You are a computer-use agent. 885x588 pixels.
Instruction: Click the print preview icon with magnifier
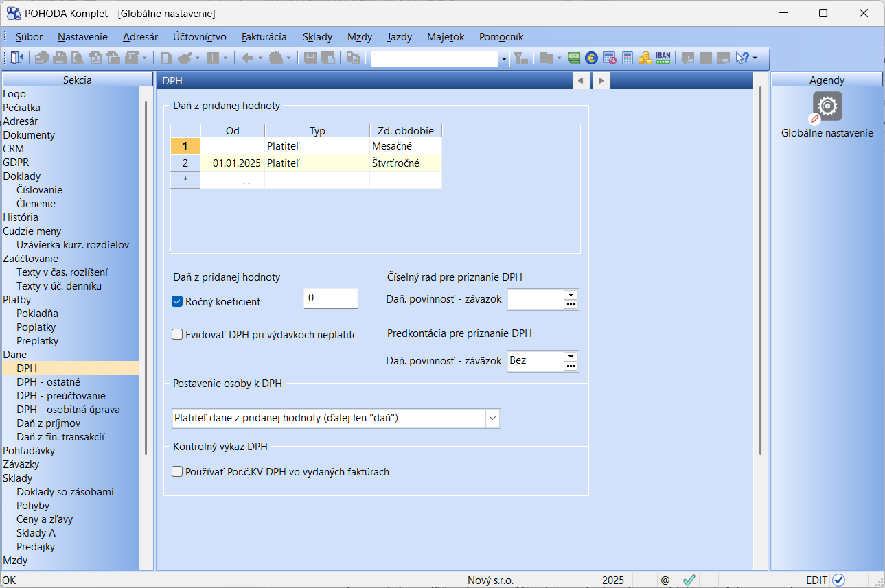point(78,58)
